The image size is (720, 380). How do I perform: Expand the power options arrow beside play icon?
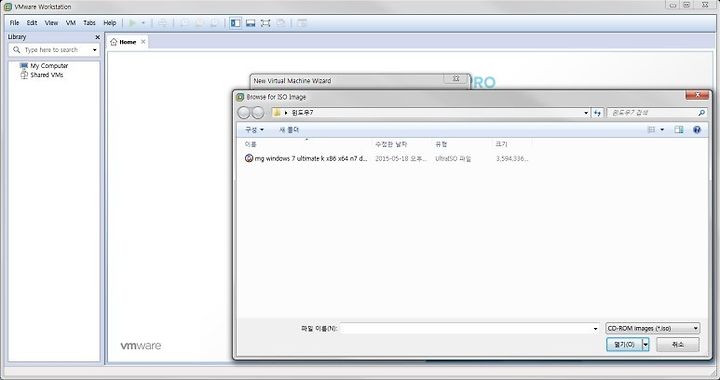(x=143, y=23)
